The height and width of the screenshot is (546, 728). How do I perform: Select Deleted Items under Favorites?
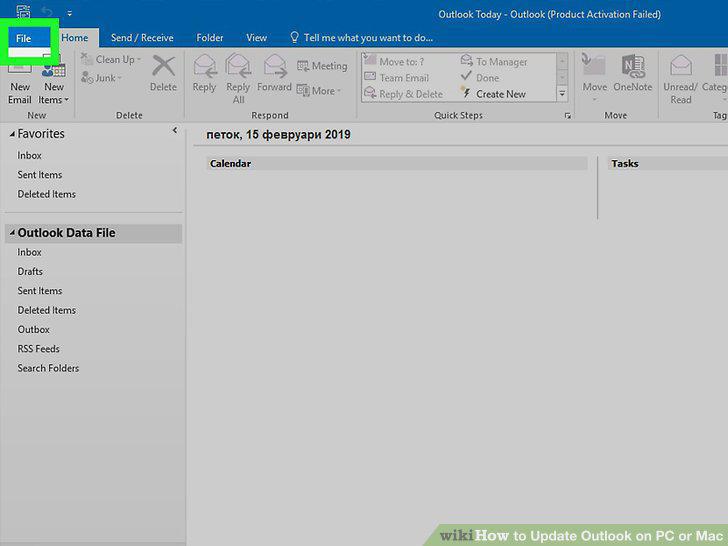(x=46, y=194)
